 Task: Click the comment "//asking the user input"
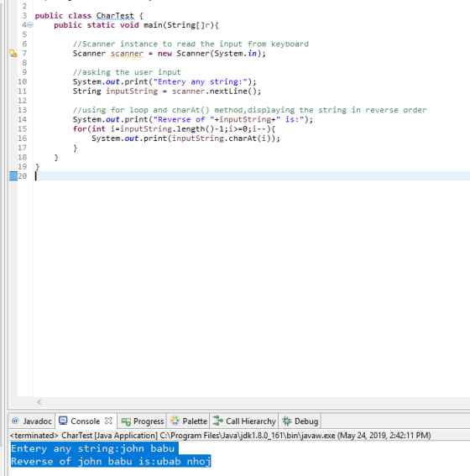click(127, 72)
